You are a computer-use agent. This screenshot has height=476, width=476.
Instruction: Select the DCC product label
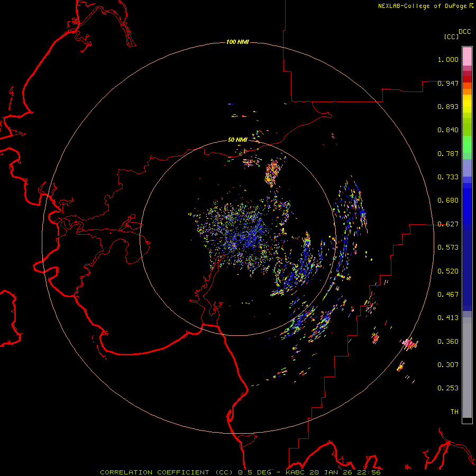pyautogui.click(x=464, y=32)
